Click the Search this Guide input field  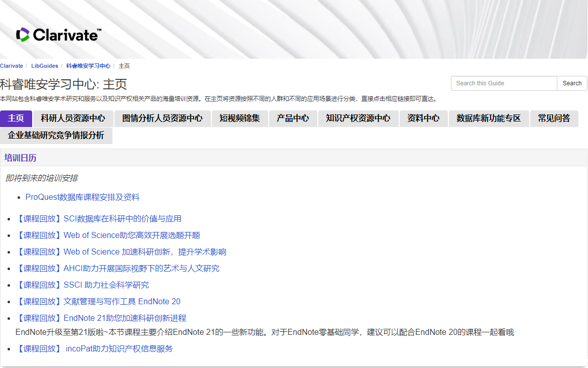504,83
